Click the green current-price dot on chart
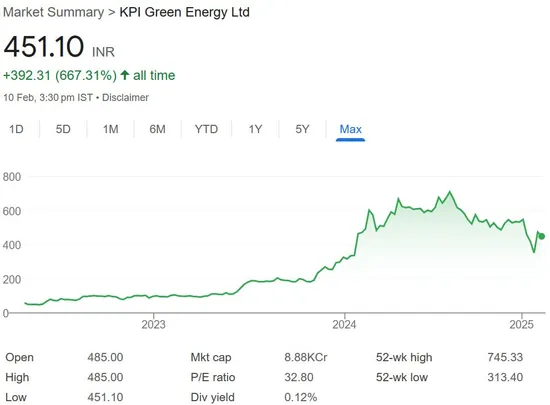The height and width of the screenshot is (405, 550). tap(542, 236)
